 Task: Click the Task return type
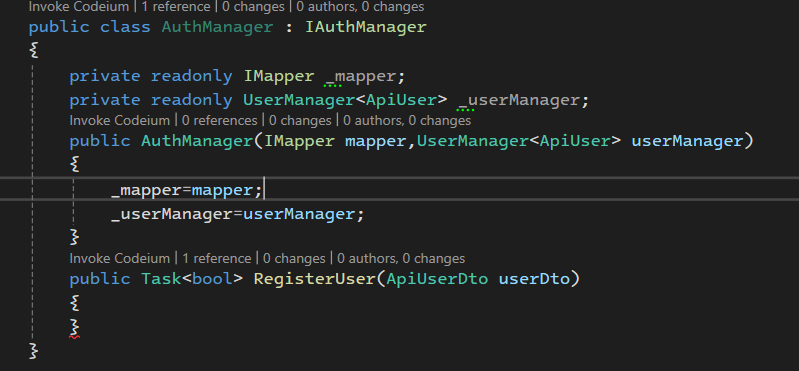click(x=161, y=279)
